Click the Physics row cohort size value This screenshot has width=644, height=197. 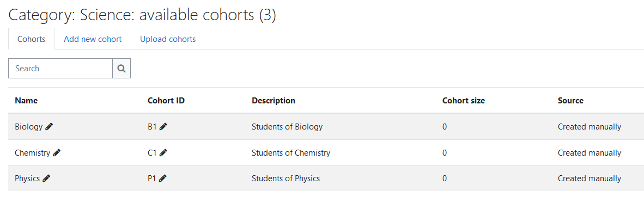pos(445,178)
